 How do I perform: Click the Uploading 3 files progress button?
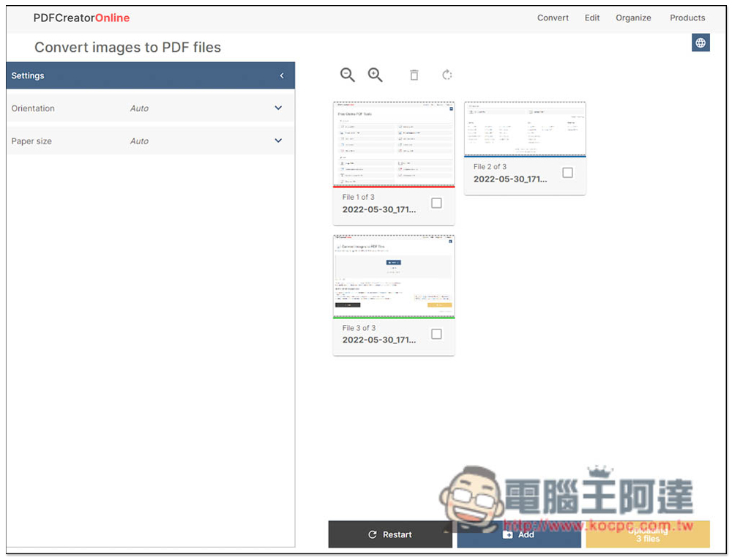coord(647,535)
